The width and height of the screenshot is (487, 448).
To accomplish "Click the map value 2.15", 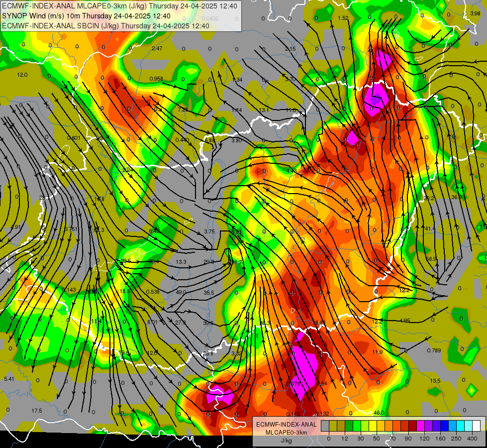I will coord(291,49).
